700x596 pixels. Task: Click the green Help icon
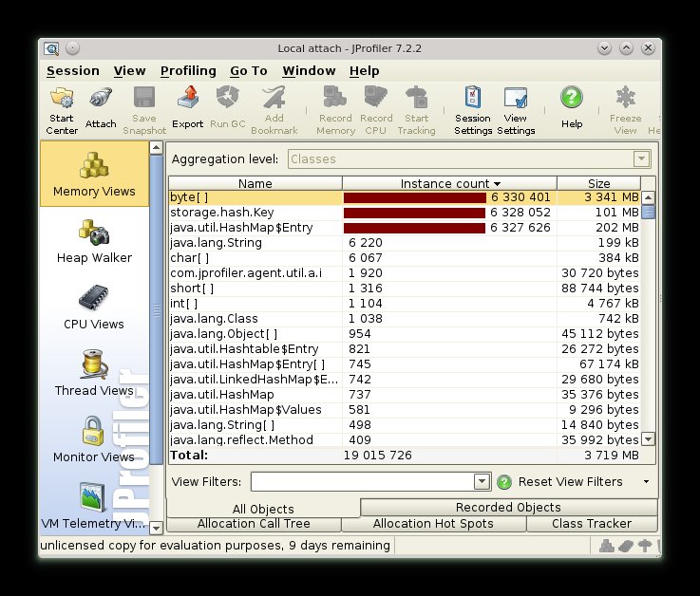coord(571,107)
